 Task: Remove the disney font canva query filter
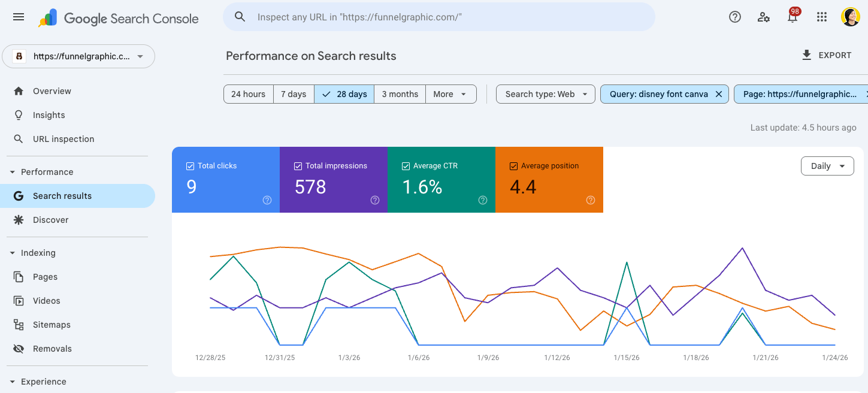718,94
